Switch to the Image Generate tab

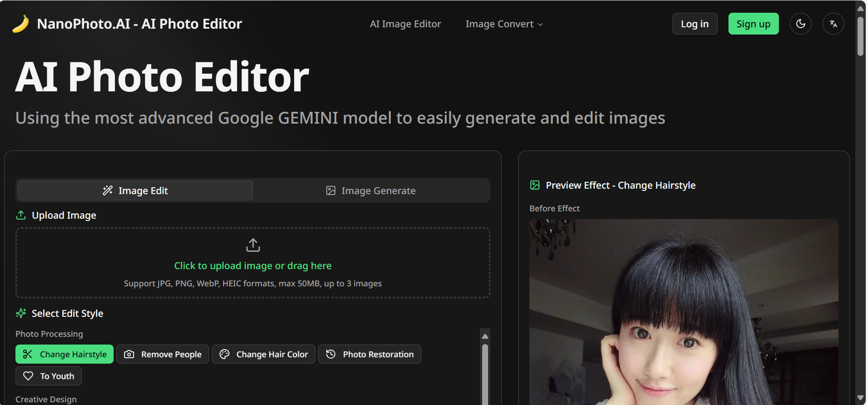pyautogui.click(x=371, y=190)
